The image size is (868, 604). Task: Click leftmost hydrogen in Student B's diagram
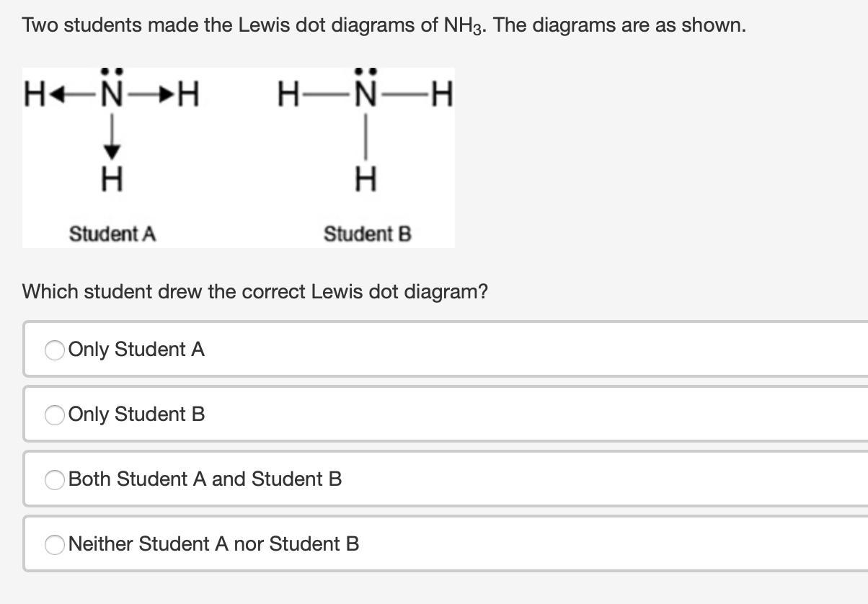(x=287, y=95)
